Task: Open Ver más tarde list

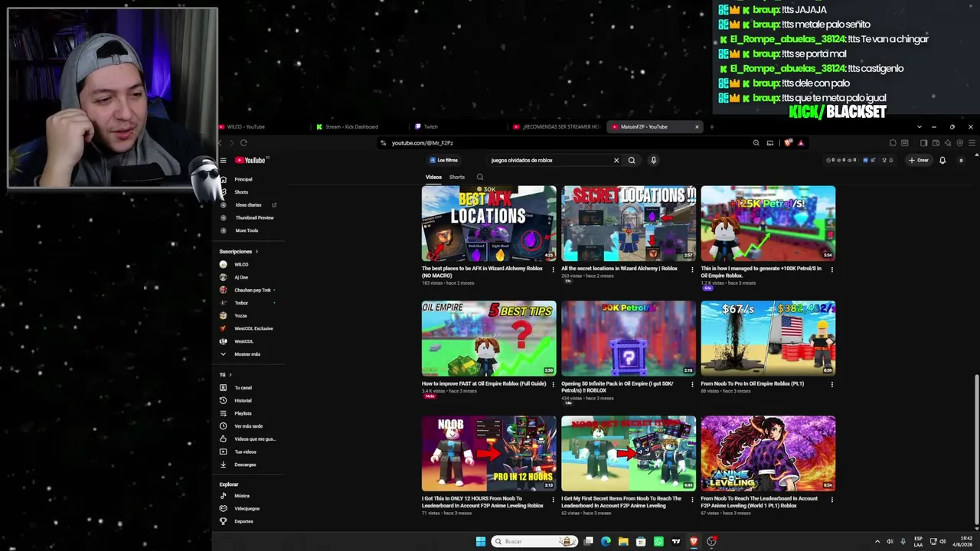Action: point(248,426)
